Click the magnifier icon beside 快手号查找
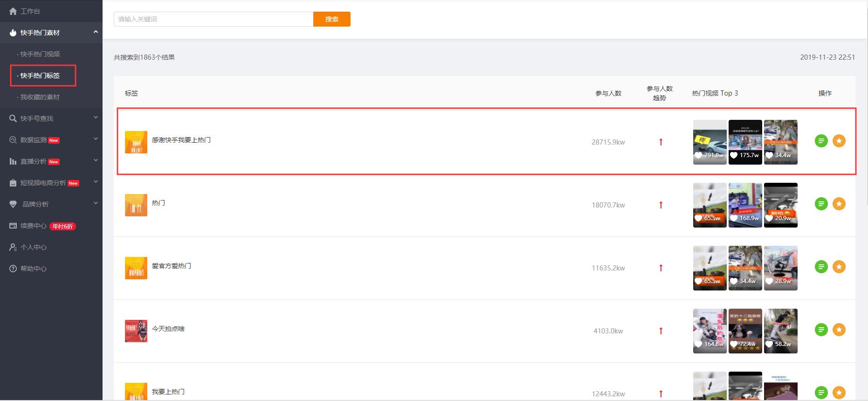 (x=13, y=118)
